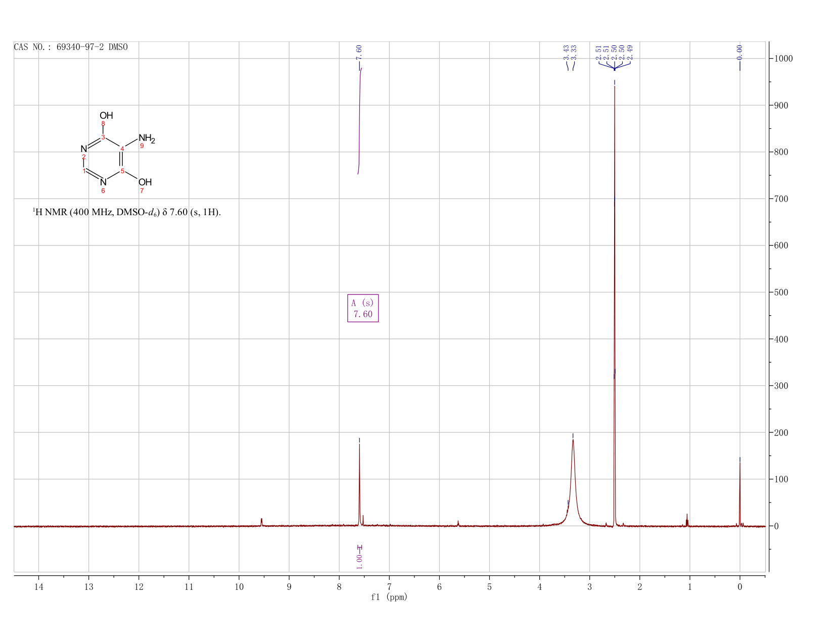The height and width of the screenshot is (644, 834).
Task: Select the 1H NMR 400 MHz description text
Action: click(x=127, y=212)
